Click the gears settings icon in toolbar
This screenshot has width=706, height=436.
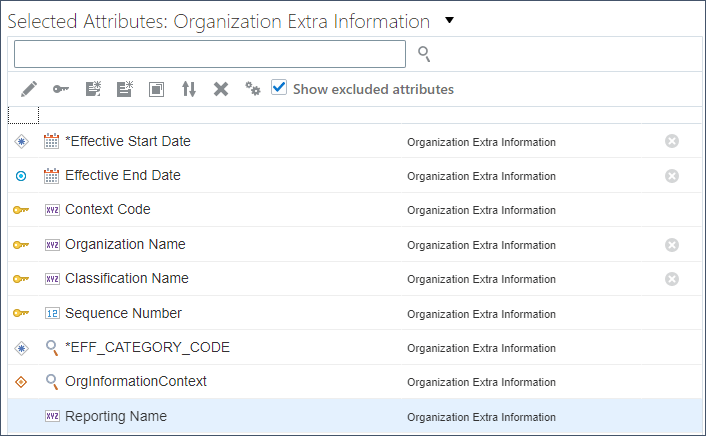coord(253,89)
